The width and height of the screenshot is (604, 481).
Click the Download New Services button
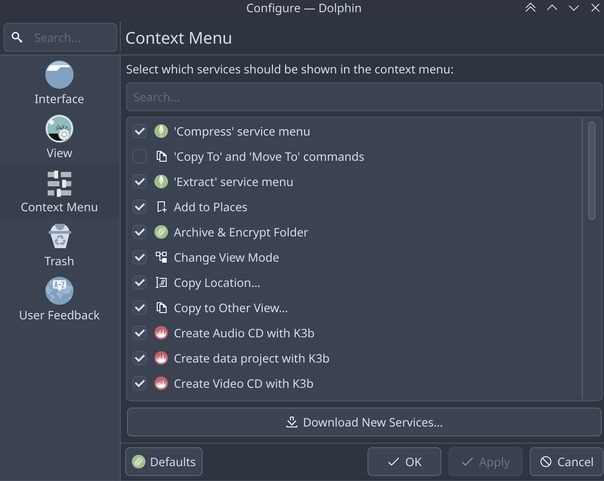click(x=363, y=422)
